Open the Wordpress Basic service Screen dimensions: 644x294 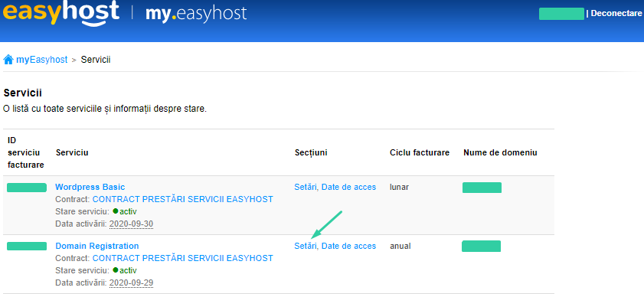click(90, 188)
